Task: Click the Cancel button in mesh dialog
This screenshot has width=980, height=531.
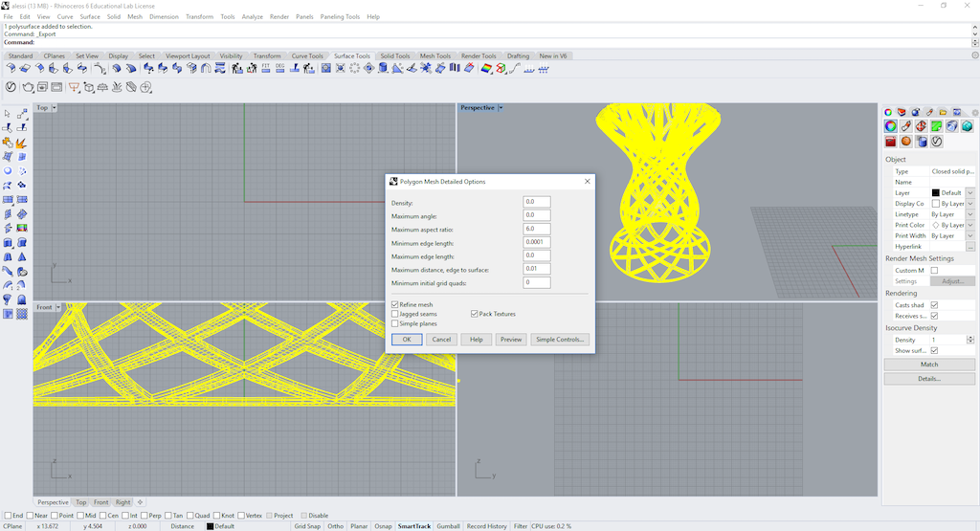Action: pos(441,340)
